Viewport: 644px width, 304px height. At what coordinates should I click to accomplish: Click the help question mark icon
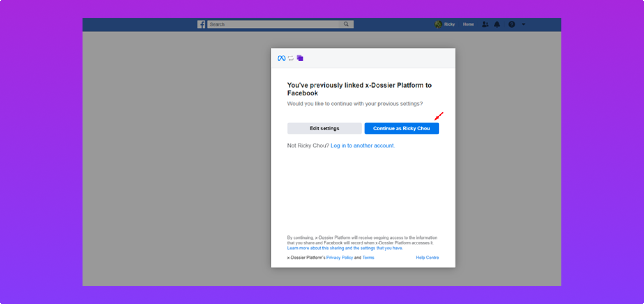pos(512,24)
